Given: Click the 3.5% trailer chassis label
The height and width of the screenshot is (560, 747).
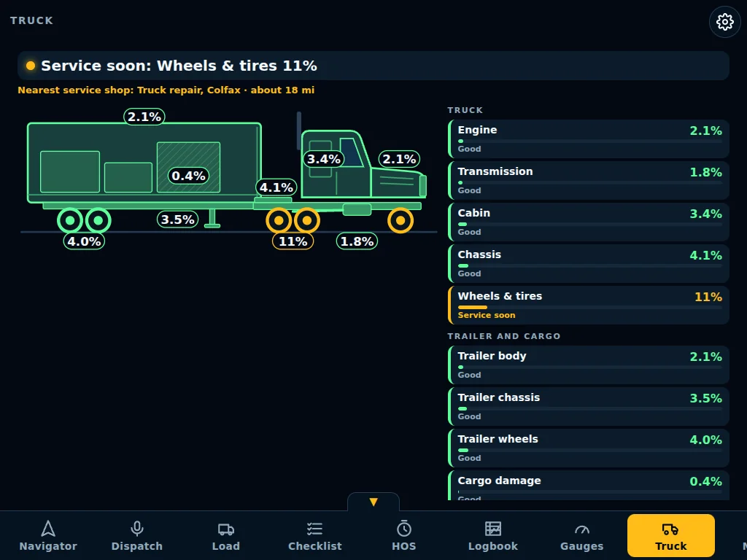Looking at the screenshot, I should click(x=177, y=219).
